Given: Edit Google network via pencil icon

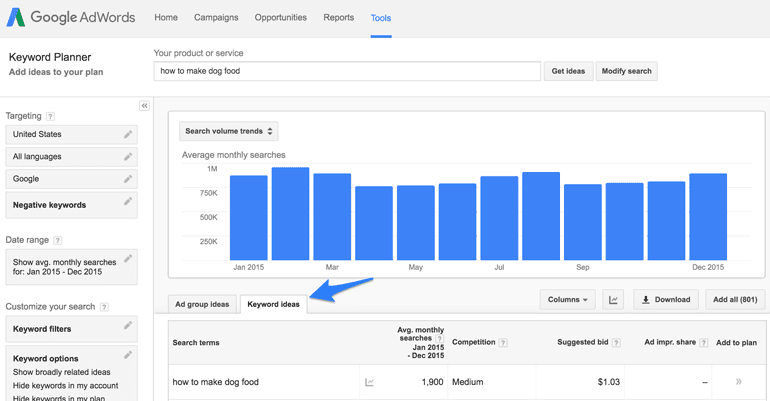Looking at the screenshot, I should 128,179.
